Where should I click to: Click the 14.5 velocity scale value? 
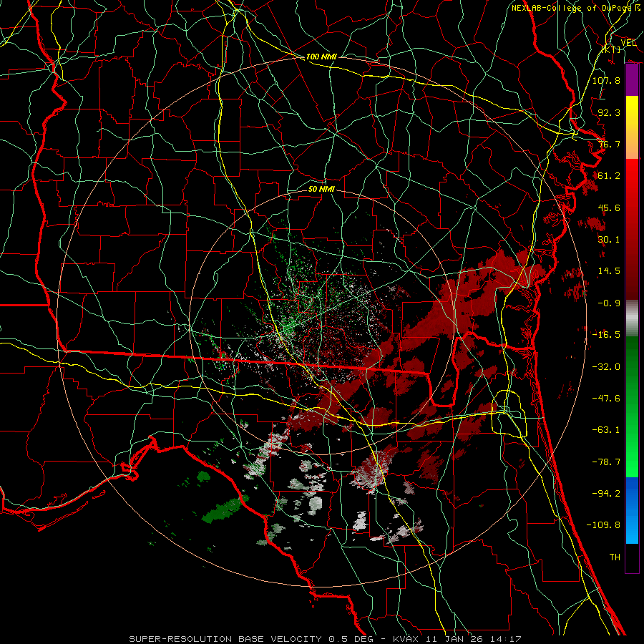[609, 271]
